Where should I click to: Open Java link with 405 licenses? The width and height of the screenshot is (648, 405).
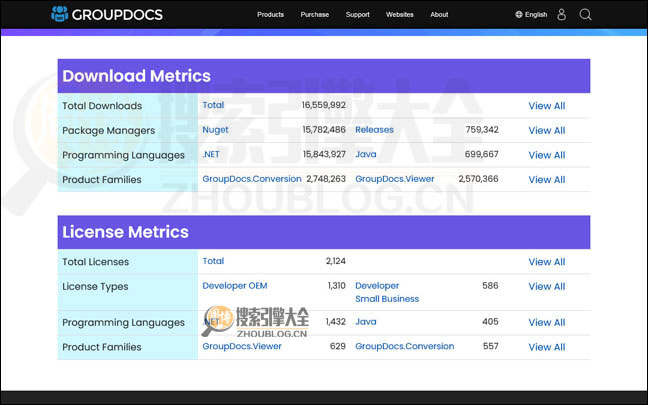point(366,322)
